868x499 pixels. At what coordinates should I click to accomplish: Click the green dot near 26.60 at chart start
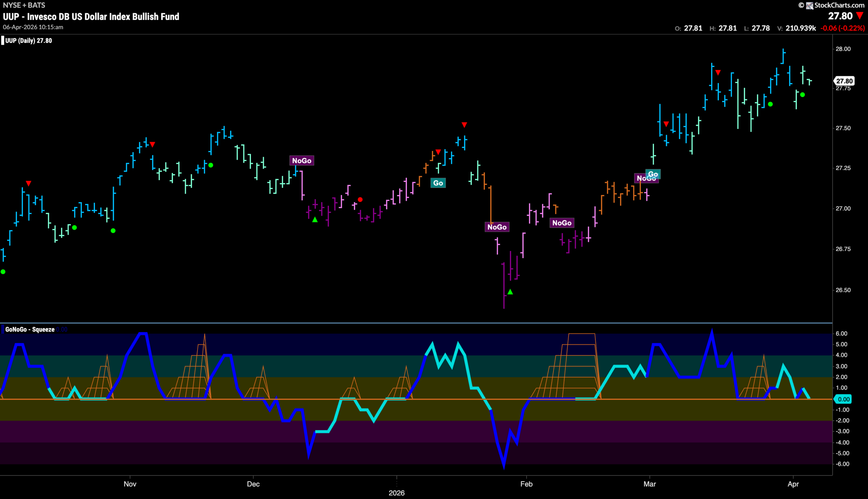point(3,272)
